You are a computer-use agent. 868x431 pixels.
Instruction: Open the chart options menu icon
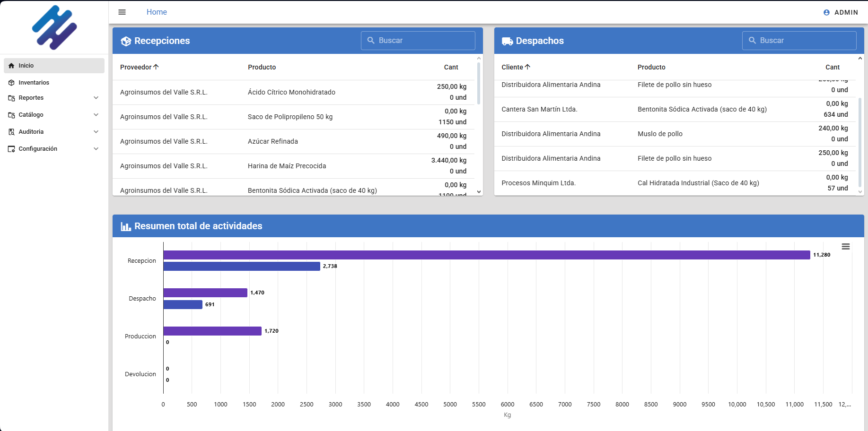click(x=845, y=247)
